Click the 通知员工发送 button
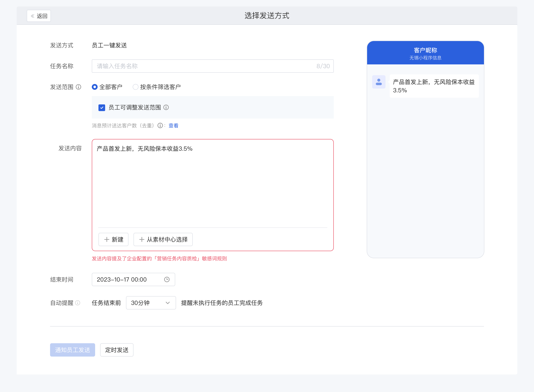 [x=73, y=350]
